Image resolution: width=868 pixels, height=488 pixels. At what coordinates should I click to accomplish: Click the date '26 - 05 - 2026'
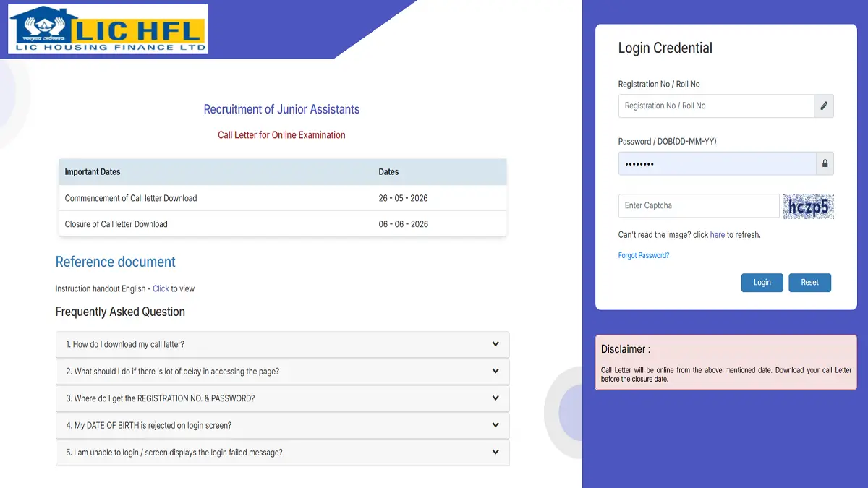[404, 198]
